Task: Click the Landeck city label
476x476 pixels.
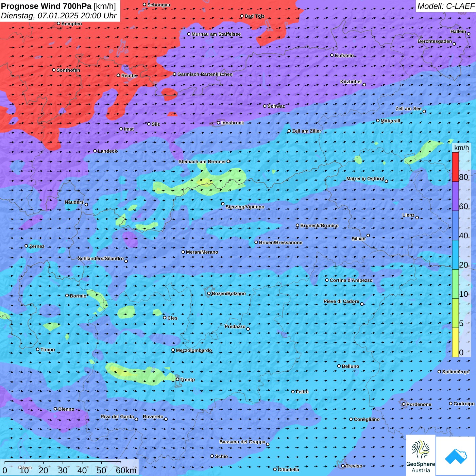Action: [x=107, y=151]
